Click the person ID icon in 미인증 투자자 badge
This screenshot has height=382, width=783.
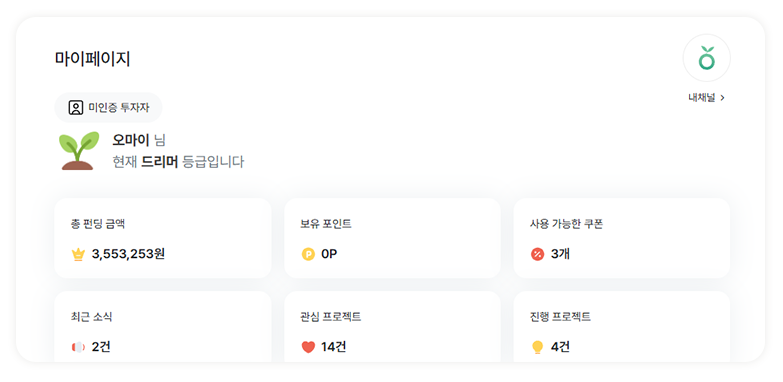coord(75,107)
